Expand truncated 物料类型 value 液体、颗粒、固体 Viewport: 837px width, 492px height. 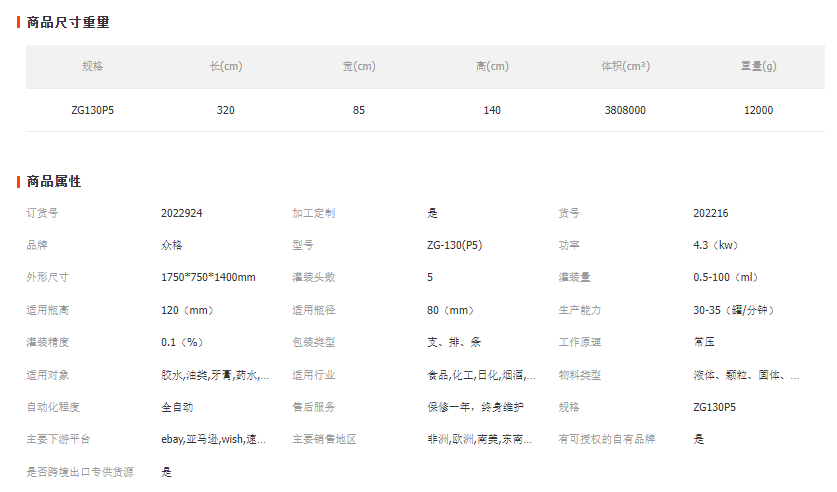coord(746,375)
